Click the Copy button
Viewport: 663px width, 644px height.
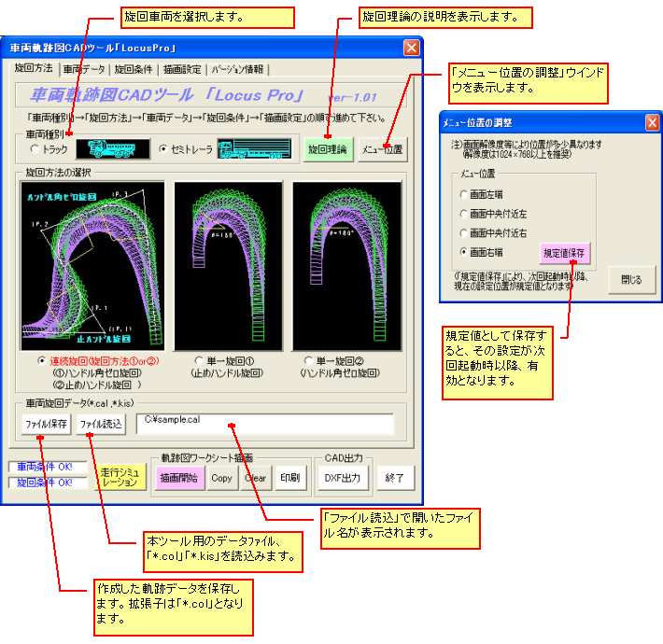click(221, 478)
